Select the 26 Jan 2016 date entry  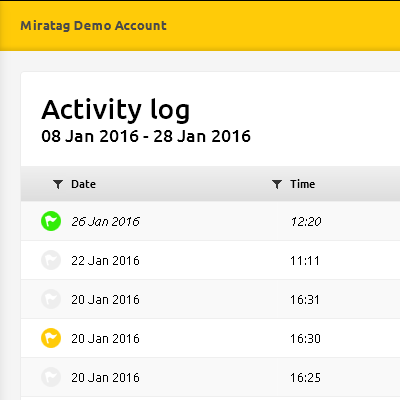tap(105, 221)
